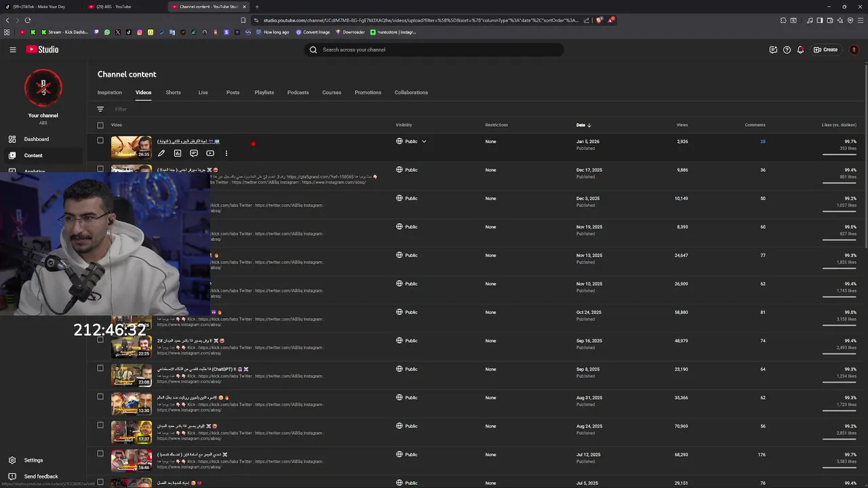Viewport: 868px width, 488px height.
Task: Open the Twitch bookmark icon
Action: pos(96,32)
